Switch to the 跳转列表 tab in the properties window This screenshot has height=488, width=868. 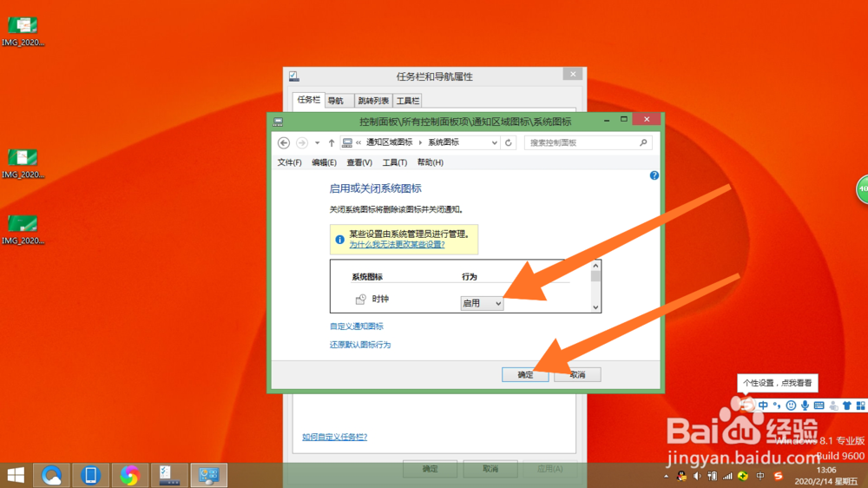tap(373, 101)
